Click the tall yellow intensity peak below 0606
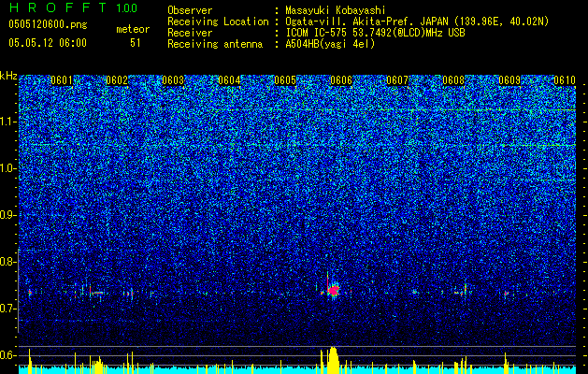The height and width of the screenshot is (374, 588). [333, 360]
